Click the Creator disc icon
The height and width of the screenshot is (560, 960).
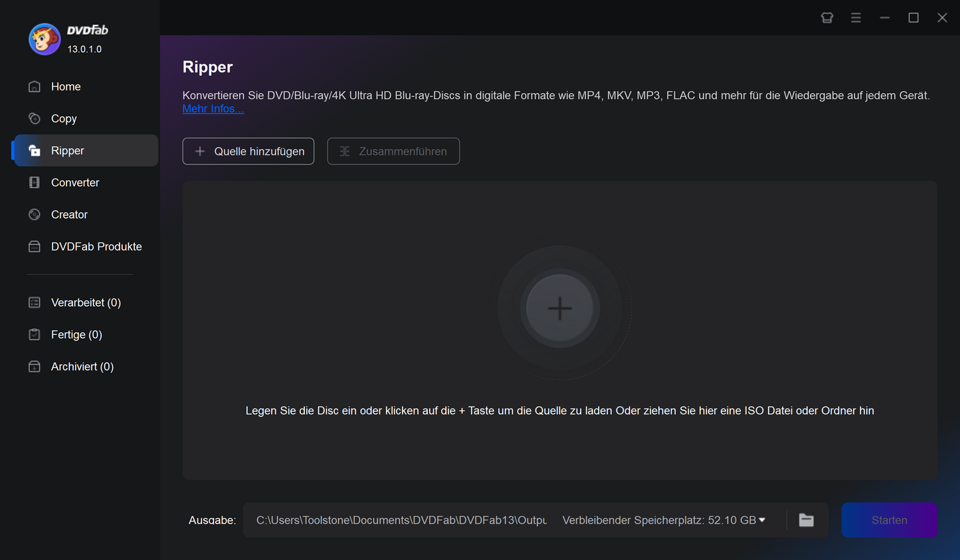coord(35,215)
